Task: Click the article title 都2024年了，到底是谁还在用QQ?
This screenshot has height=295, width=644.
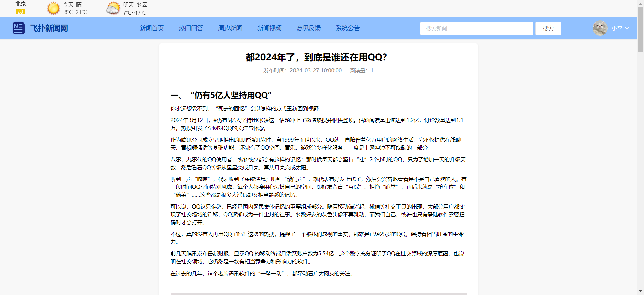Action: 316,57
